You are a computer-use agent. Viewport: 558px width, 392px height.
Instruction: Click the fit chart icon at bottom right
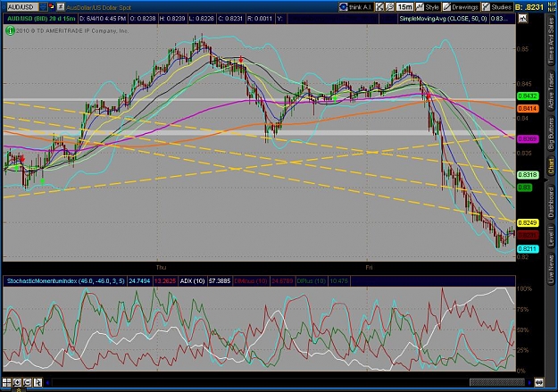(539, 383)
